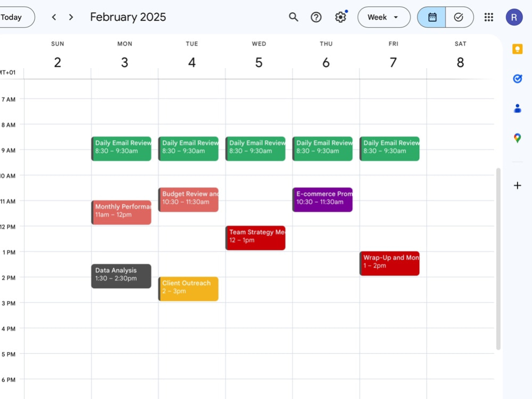Open Wednesday's Daily Email Review event

click(x=255, y=148)
